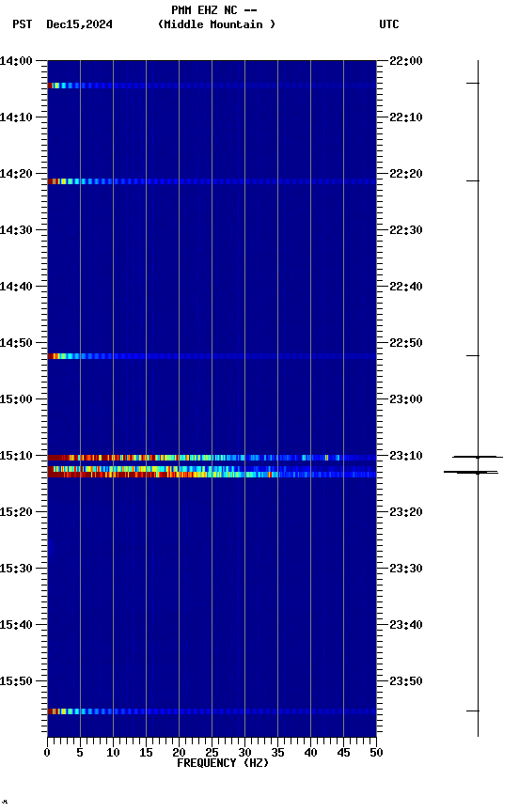Click the 22:20 UTC time label
Viewport: 519px width, 812px height.
[x=406, y=174]
